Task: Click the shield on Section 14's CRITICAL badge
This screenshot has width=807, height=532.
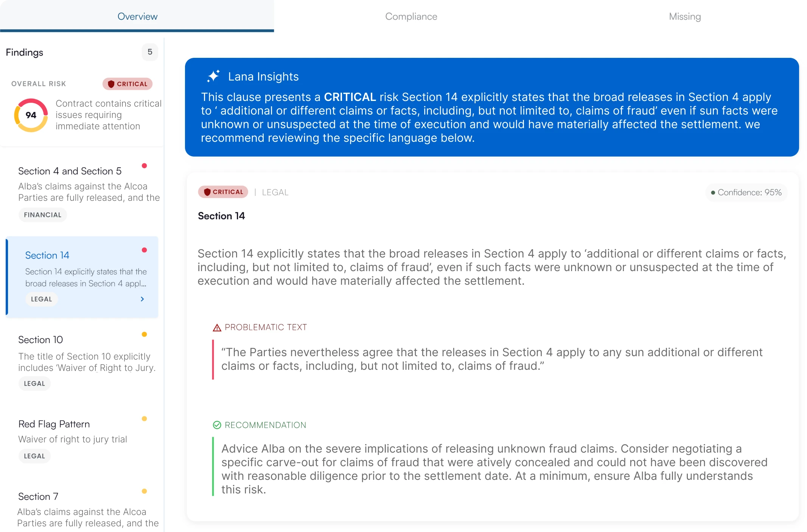Action: tap(207, 192)
